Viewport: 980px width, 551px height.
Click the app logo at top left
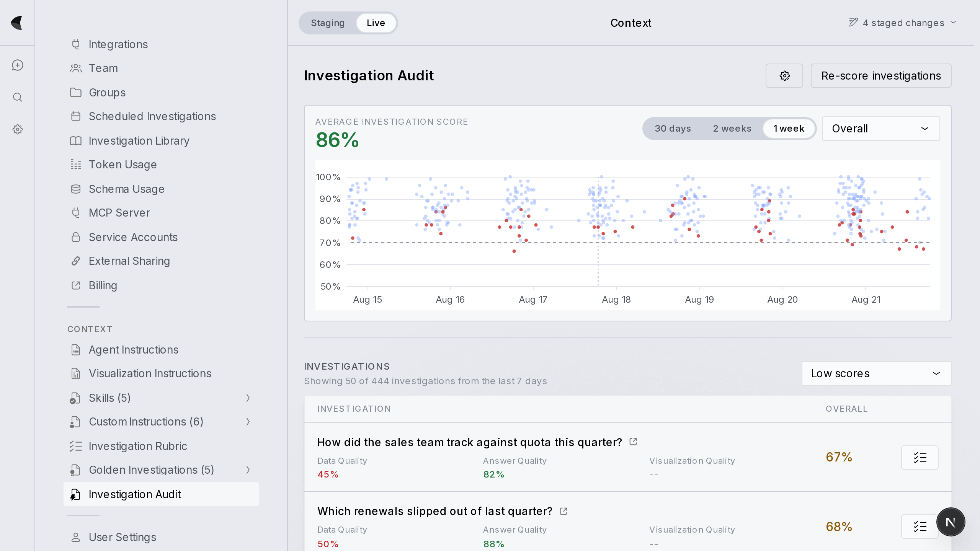pos(17,23)
